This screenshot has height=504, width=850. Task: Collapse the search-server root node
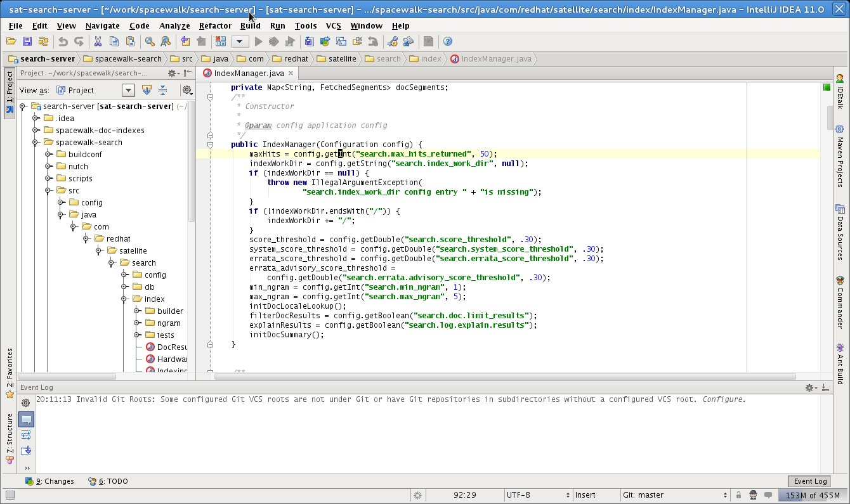23,107
